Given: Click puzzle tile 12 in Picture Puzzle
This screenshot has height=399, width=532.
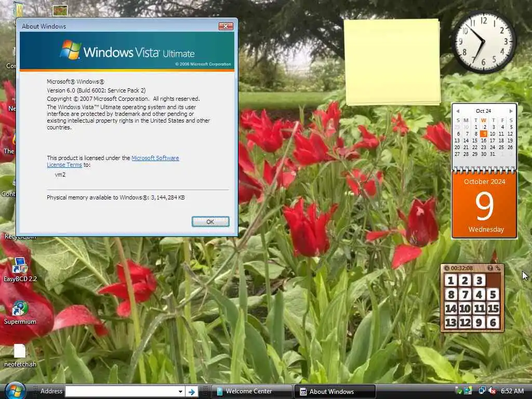Looking at the screenshot, I should point(465,322).
